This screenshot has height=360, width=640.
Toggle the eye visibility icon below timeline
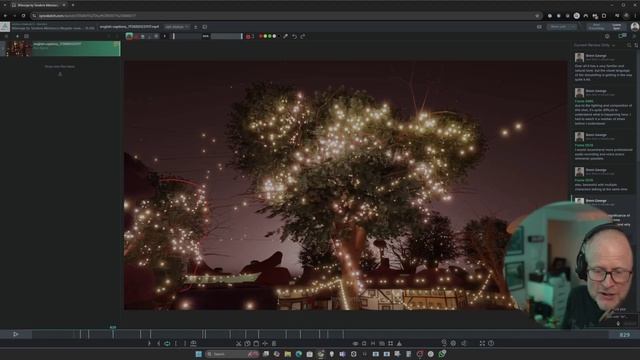click(355, 344)
